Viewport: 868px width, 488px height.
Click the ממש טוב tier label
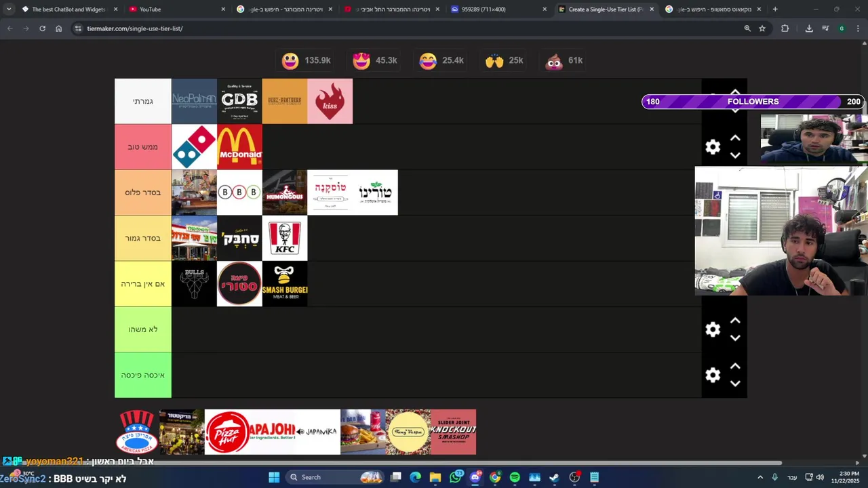point(143,146)
